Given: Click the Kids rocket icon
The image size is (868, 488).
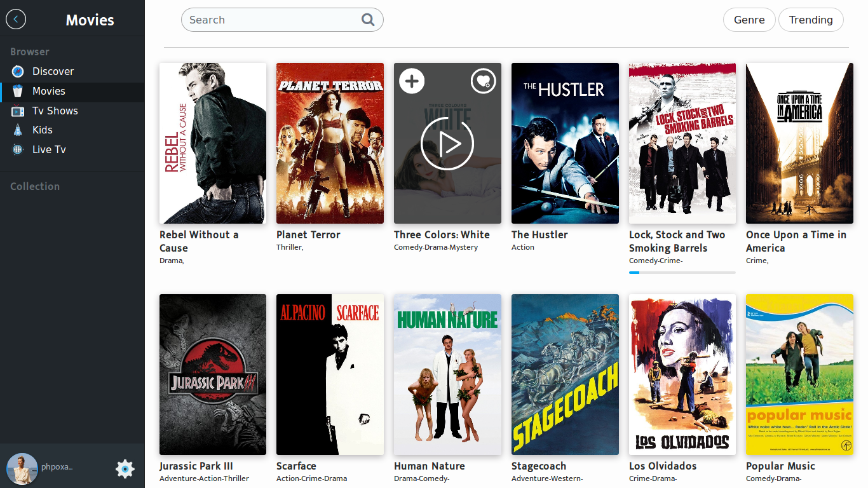Looking at the screenshot, I should click(x=18, y=130).
